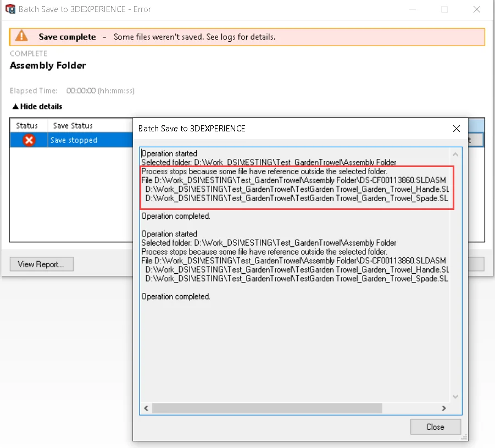
Task: Collapse the Hide details section
Action: point(37,107)
